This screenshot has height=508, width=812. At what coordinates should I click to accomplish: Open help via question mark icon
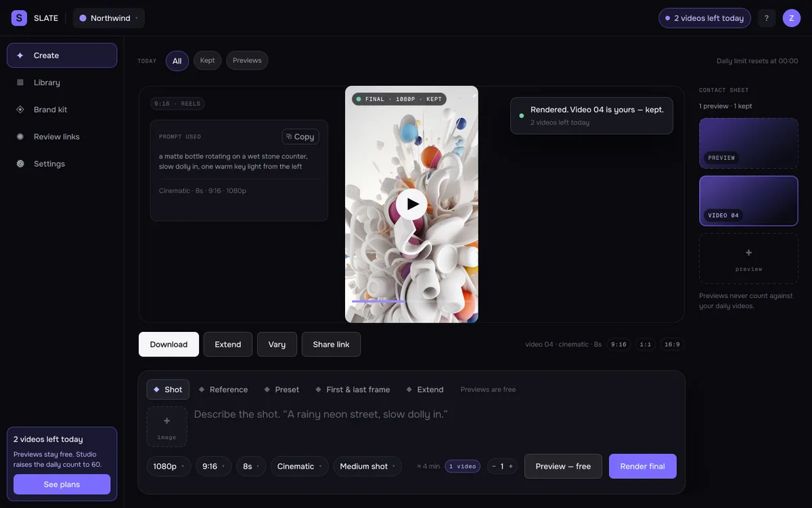[767, 18]
